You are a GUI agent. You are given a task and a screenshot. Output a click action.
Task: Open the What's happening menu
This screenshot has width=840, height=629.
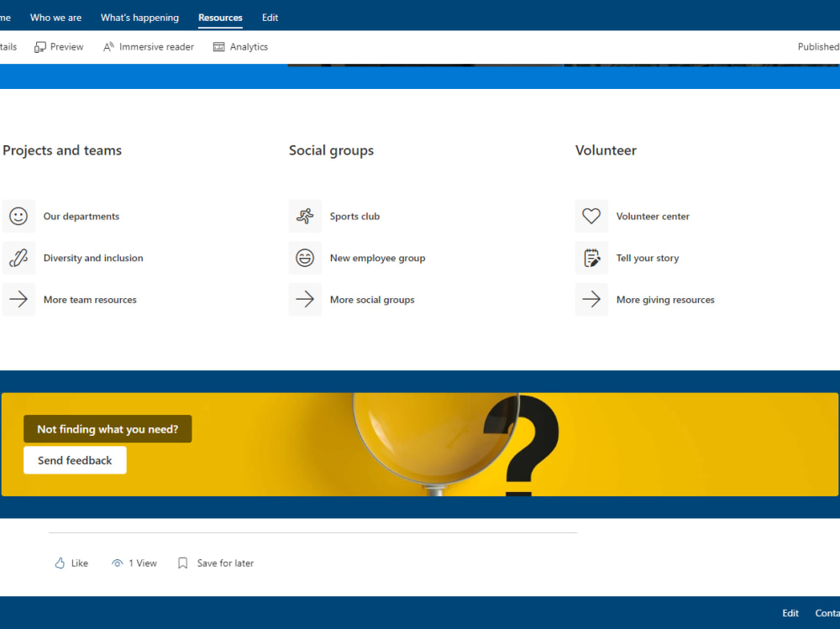[x=139, y=18]
